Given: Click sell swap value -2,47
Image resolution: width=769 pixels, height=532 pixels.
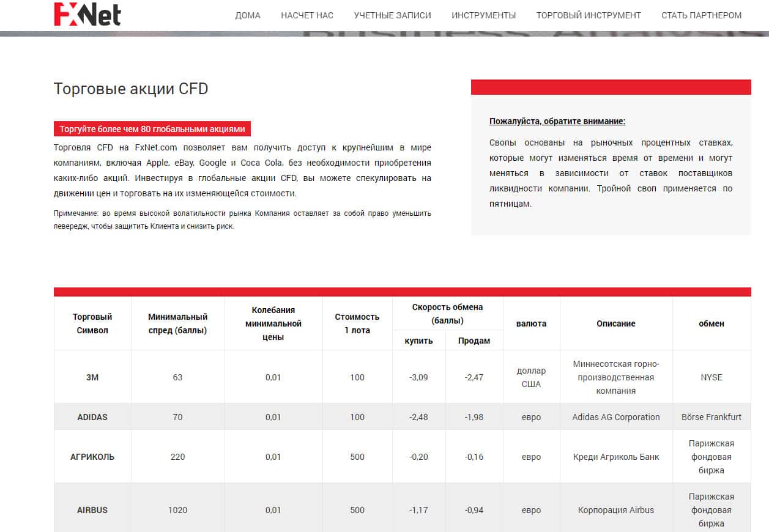Looking at the screenshot, I should [x=474, y=377].
